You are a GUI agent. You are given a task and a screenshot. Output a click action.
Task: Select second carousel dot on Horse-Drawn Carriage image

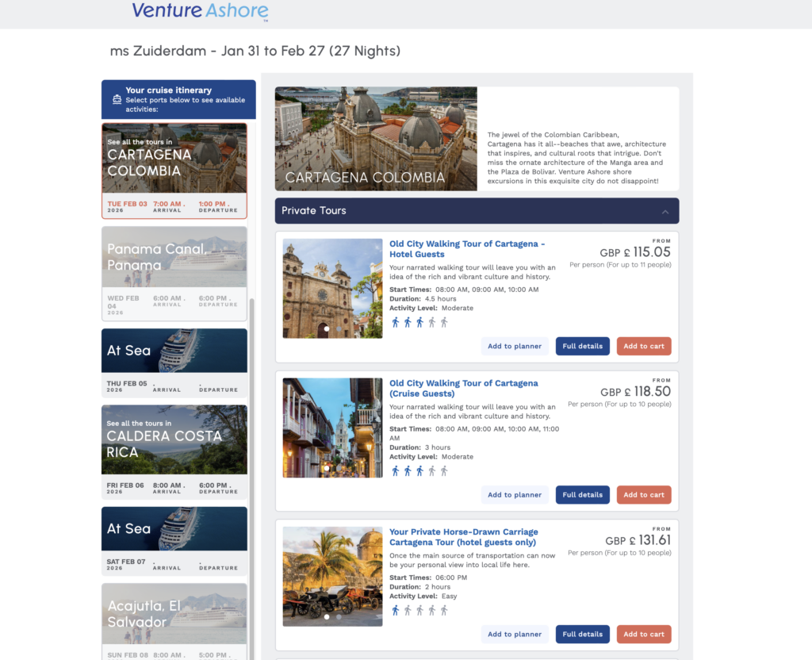point(339,617)
